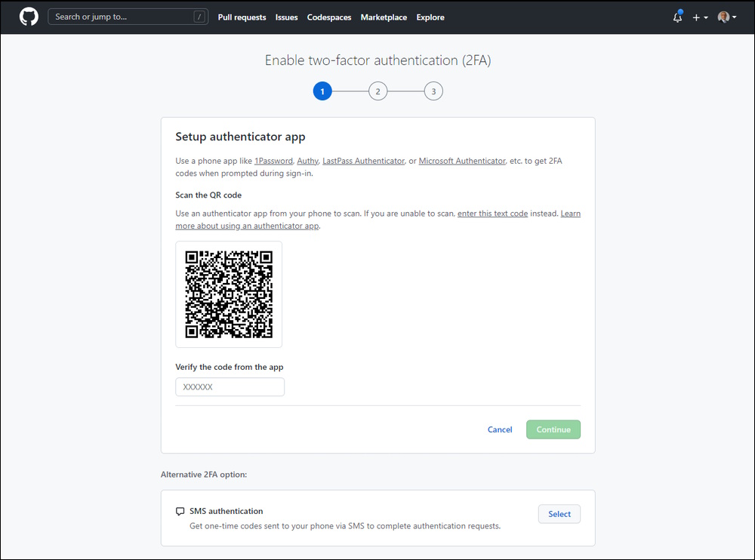The height and width of the screenshot is (560, 755).
Task: Focus the verification code XXXXXX input
Action: (x=230, y=386)
